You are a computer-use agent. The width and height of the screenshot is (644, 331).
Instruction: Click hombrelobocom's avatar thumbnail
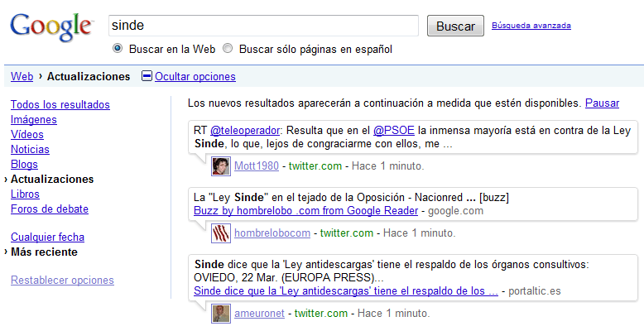pos(221,233)
